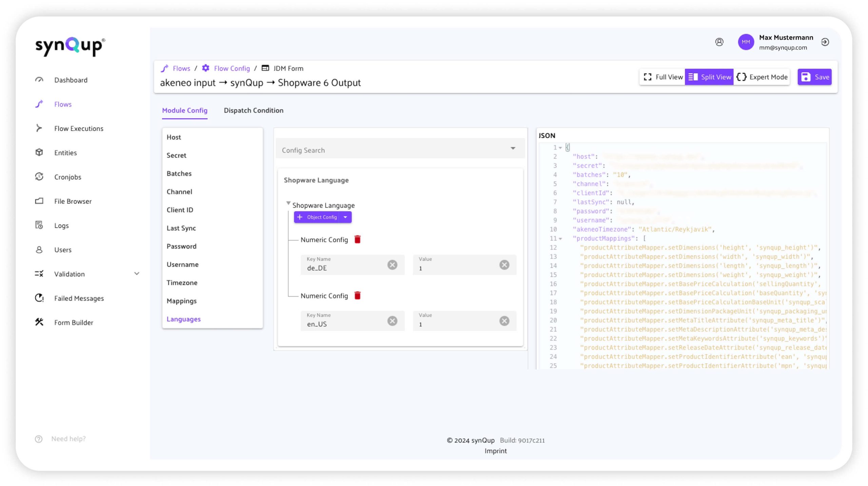
Task: Delete the en_US Numeric Config
Action: [357, 296]
